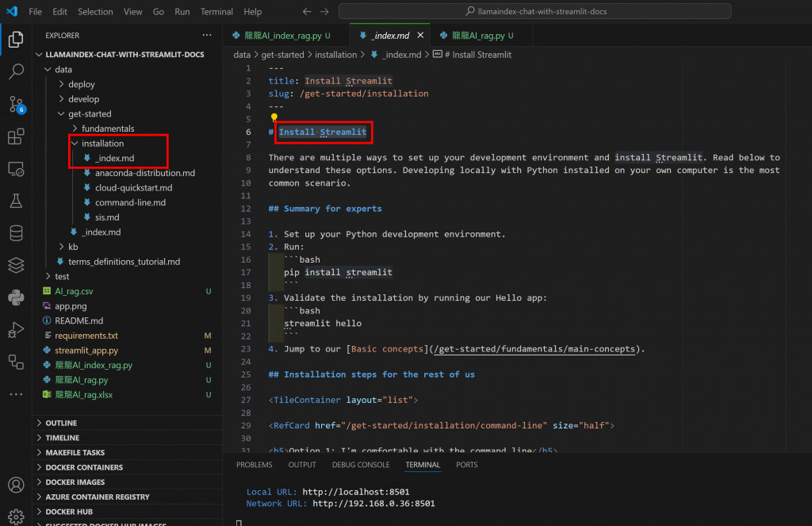This screenshot has width=812, height=526.
Task: Show additional views ellipsis in activity bar
Action: [16, 394]
